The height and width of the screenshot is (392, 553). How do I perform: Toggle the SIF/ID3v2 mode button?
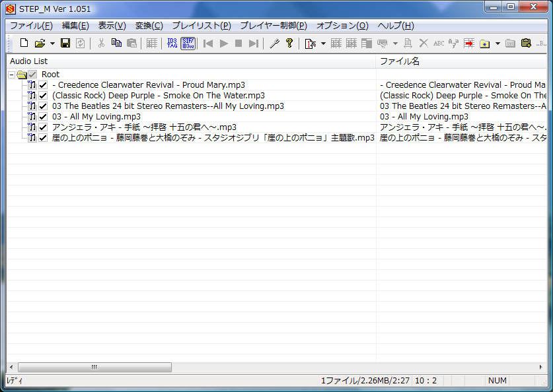pos(188,44)
